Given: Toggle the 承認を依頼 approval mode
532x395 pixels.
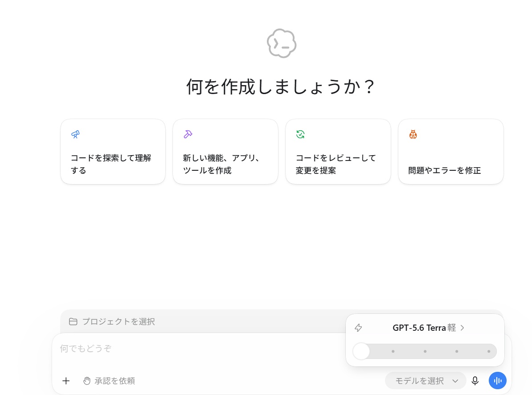Looking at the screenshot, I should click(109, 381).
